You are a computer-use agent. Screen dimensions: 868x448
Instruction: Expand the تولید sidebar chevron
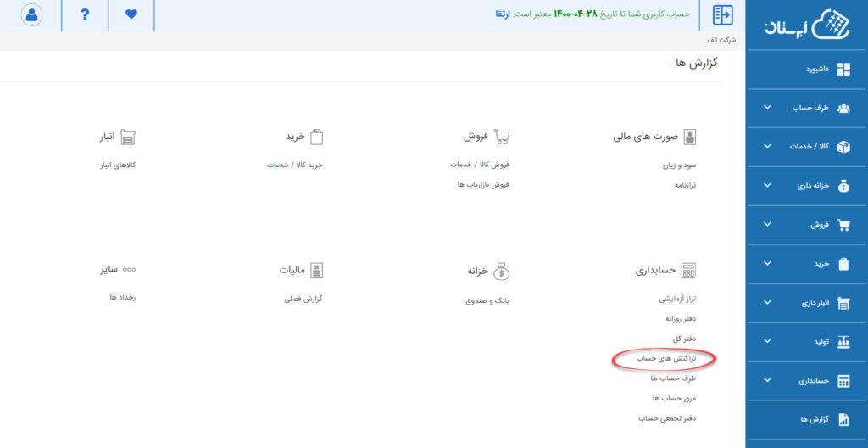(x=767, y=341)
